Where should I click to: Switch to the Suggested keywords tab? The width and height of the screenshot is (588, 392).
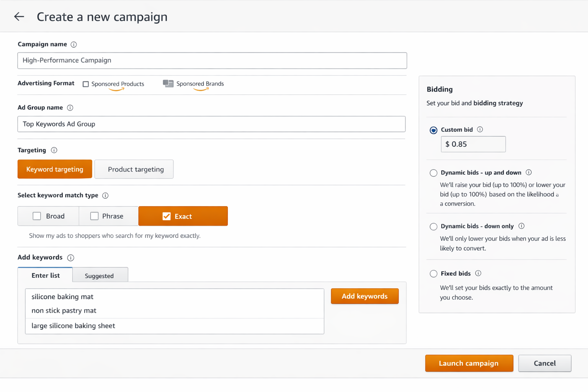[100, 275]
